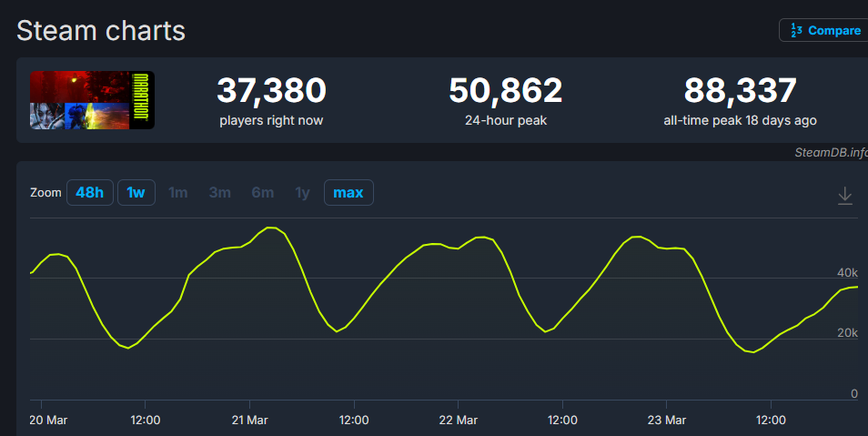Click the 50,862 24-hour peak value
This screenshot has width=868, height=436.
505,90
